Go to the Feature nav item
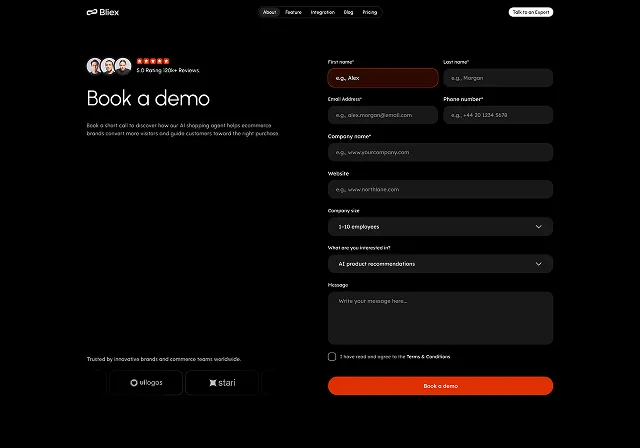Viewport: 640px width, 448px height. pyautogui.click(x=293, y=12)
